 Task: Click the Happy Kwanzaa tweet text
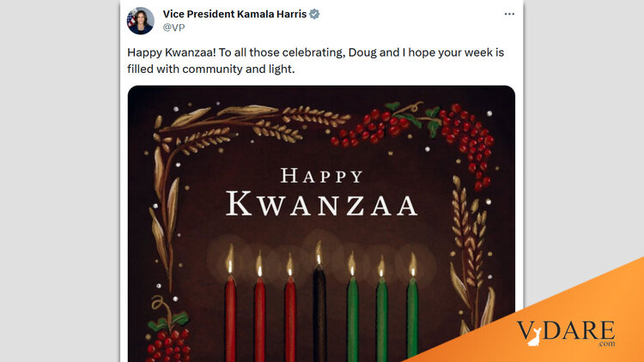tap(315, 61)
